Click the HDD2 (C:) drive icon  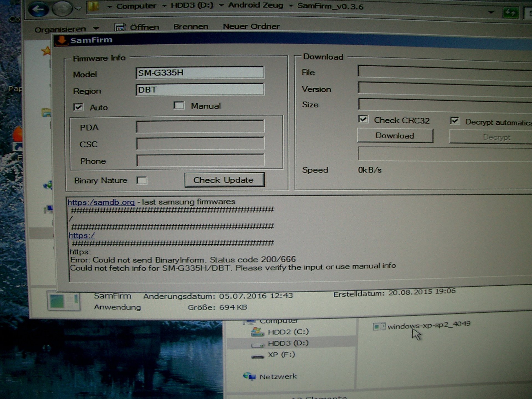[258, 332]
